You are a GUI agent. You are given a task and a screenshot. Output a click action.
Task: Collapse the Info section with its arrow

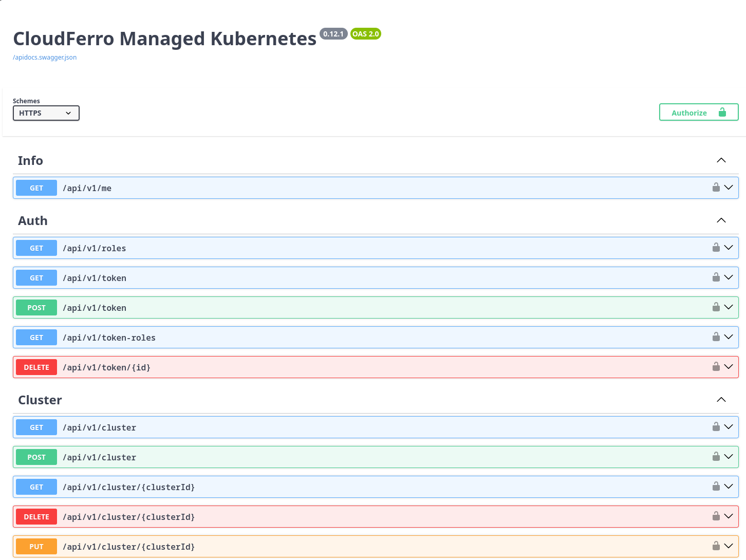721,160
